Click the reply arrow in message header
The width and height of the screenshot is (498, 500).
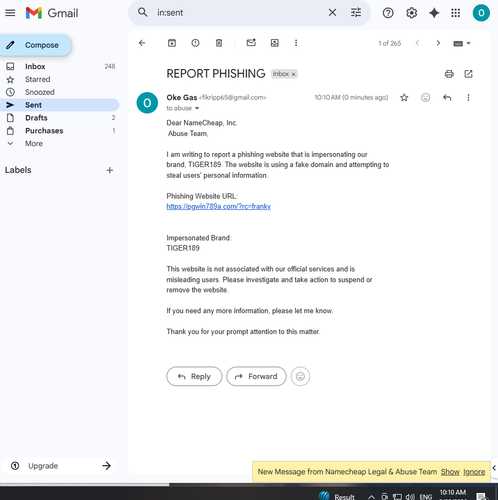pyautogui.click(x=447, y=97)
